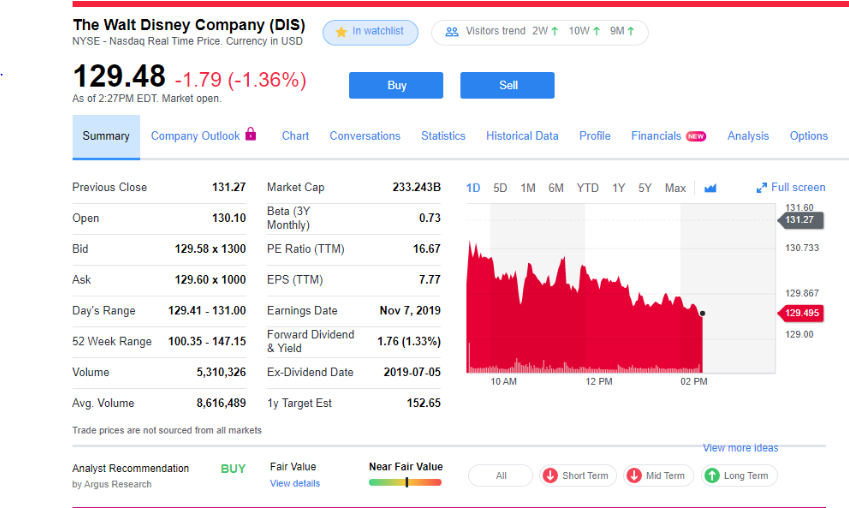Click the Earnings Date value Nov 7, 2019
Screen dimensions: 849x508
(x=410, y=310)
